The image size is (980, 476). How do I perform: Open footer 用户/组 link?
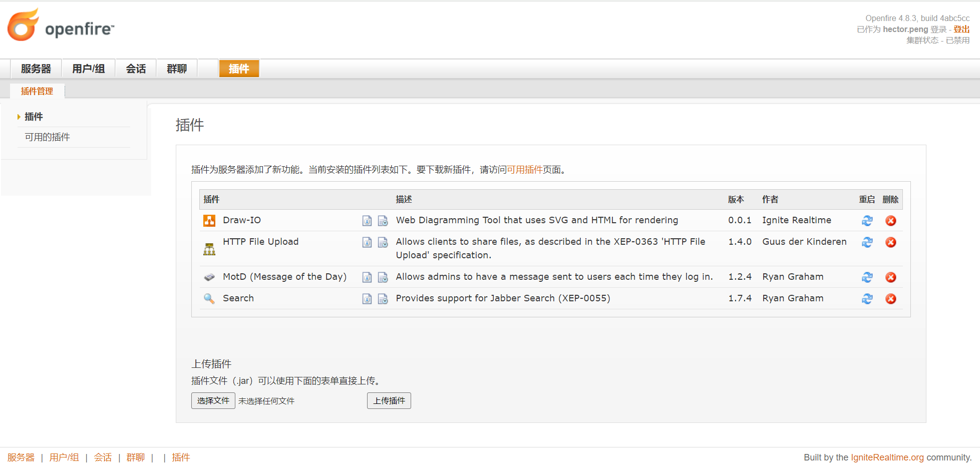coord(64,457)
